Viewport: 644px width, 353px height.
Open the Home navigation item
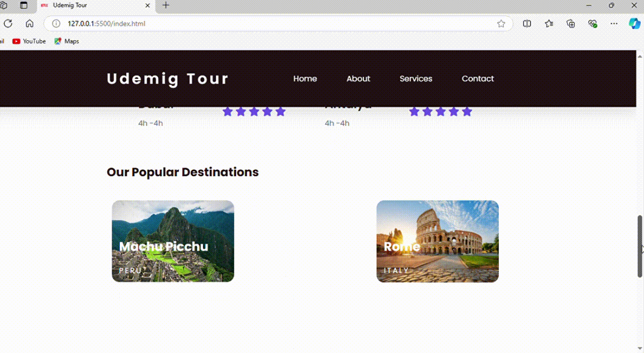point(305,78)
